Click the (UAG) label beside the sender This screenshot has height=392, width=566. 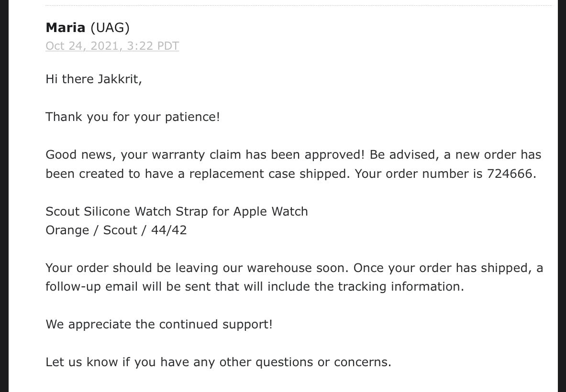[x=110, y=28]
